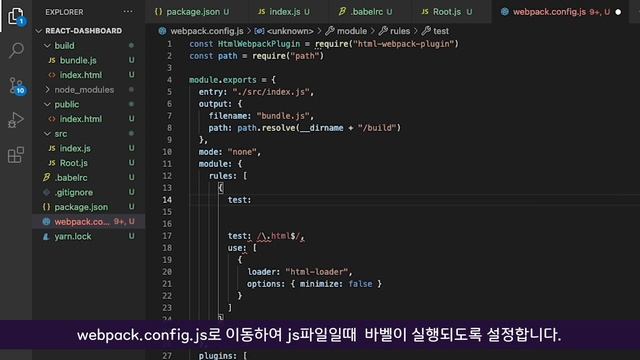This screenshot has width=640, height=360.
Task: Click unsaved dot on webpack.config.js tab
Action: click(x=618, y=12)
